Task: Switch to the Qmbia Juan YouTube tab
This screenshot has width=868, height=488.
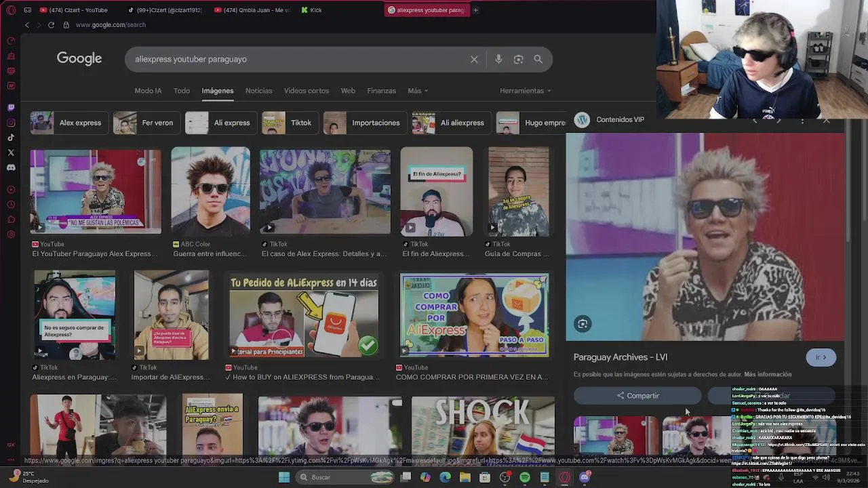Action: pos(252,10)
